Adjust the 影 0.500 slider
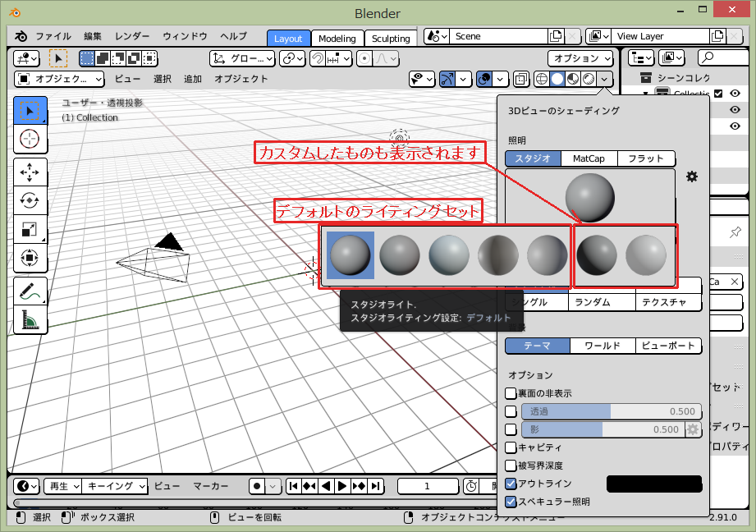Image resolution: width=756 pixels, height=532 pixels. click(603, 429)
